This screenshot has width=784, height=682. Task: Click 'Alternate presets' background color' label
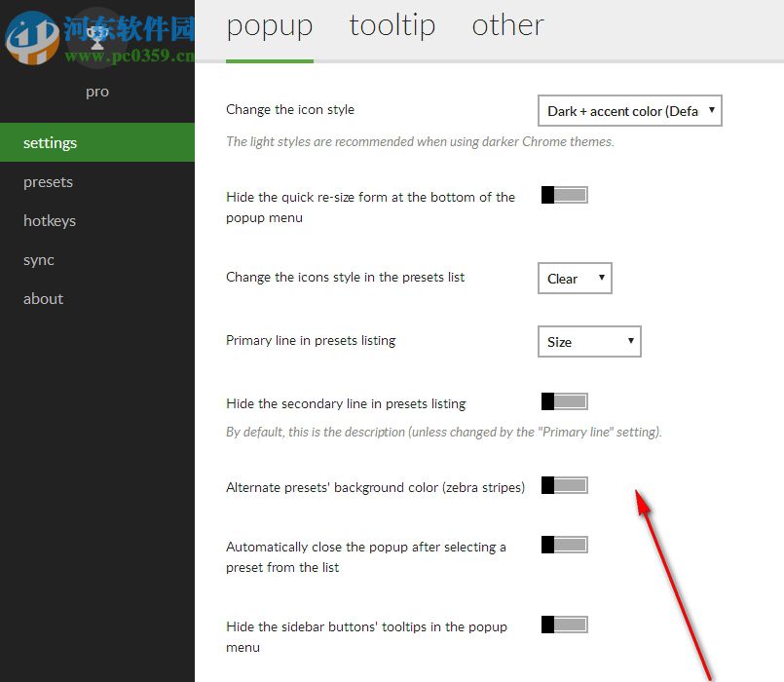[x=376, y=487]
